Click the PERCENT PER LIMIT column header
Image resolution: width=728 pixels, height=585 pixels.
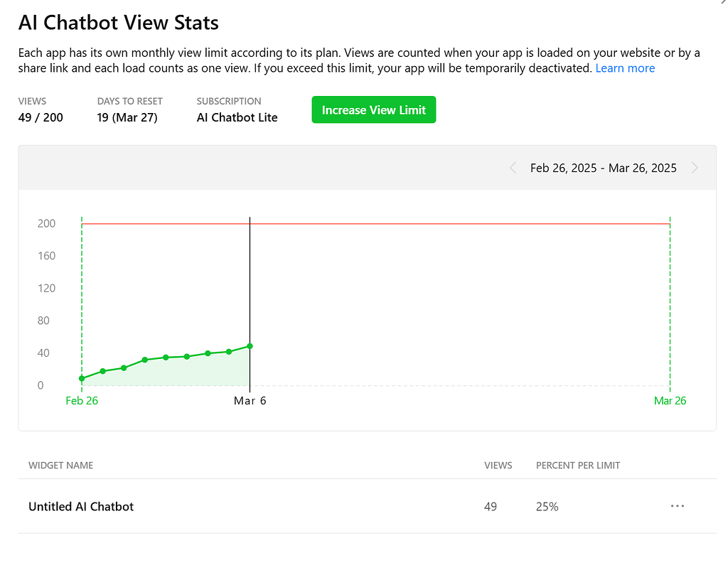(578, 466)
